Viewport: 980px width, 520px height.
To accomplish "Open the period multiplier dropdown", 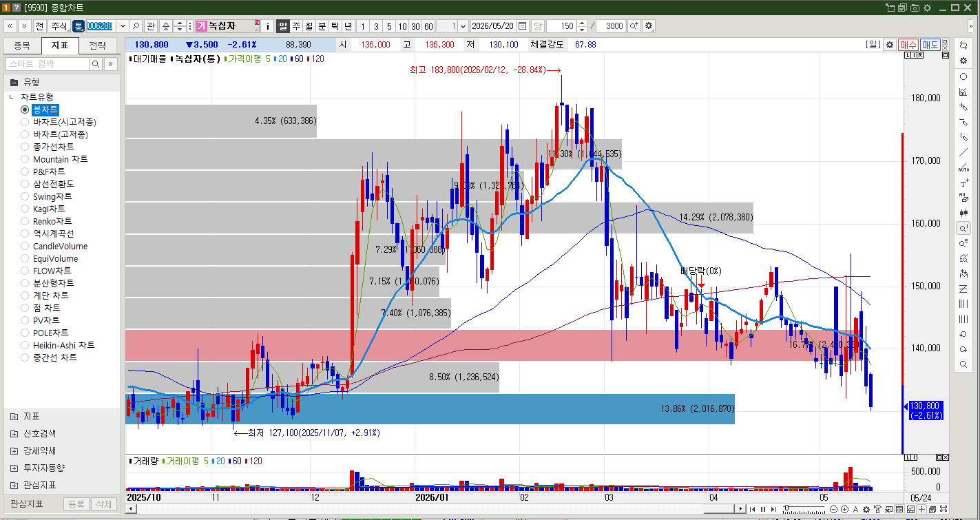I will (462, 26).
